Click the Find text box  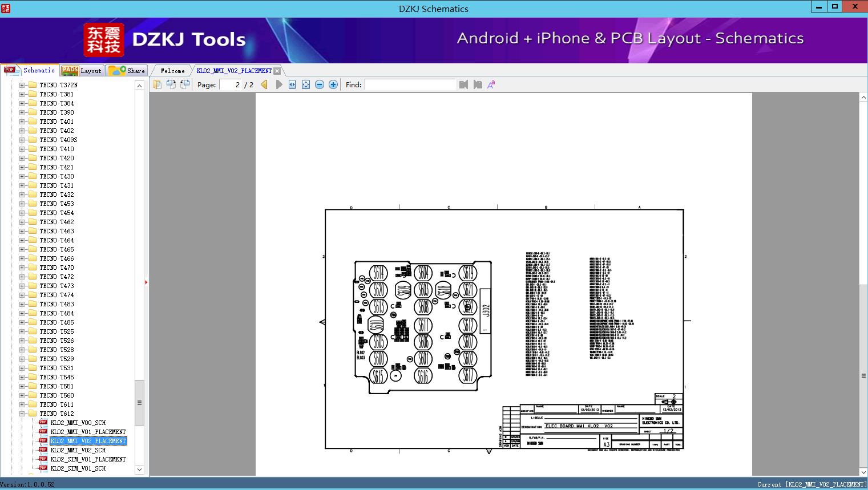(410, 84)
